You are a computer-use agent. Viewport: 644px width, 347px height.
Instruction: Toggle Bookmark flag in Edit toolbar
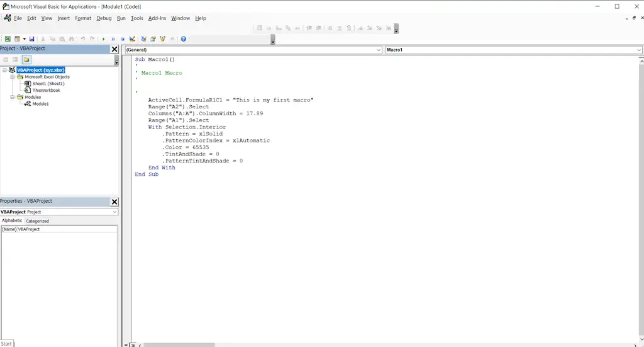(x=360, y=28)
